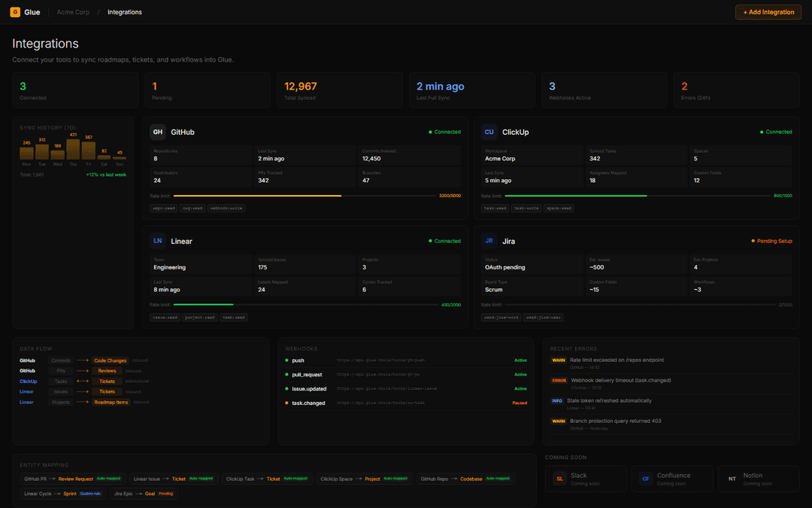This screenshot has width=812, height=508.
Task: Click the GitHub GH integration icon
Action: 158,132
